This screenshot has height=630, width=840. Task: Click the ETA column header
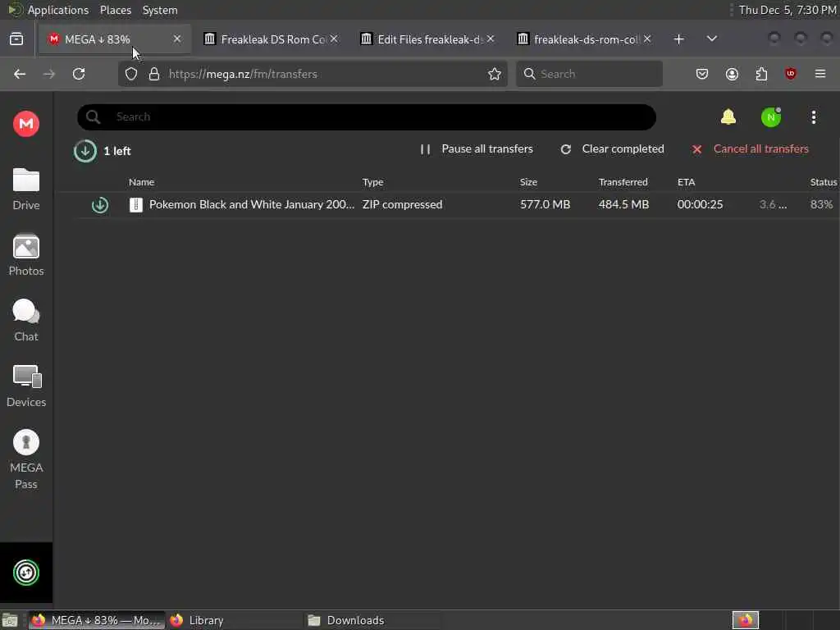[686, 182]
